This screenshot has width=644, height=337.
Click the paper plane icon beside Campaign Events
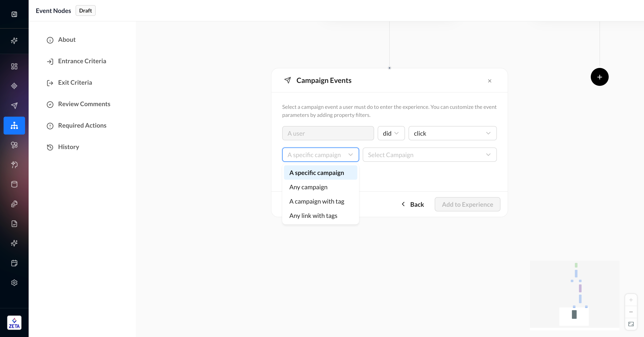tap(288, 80)
